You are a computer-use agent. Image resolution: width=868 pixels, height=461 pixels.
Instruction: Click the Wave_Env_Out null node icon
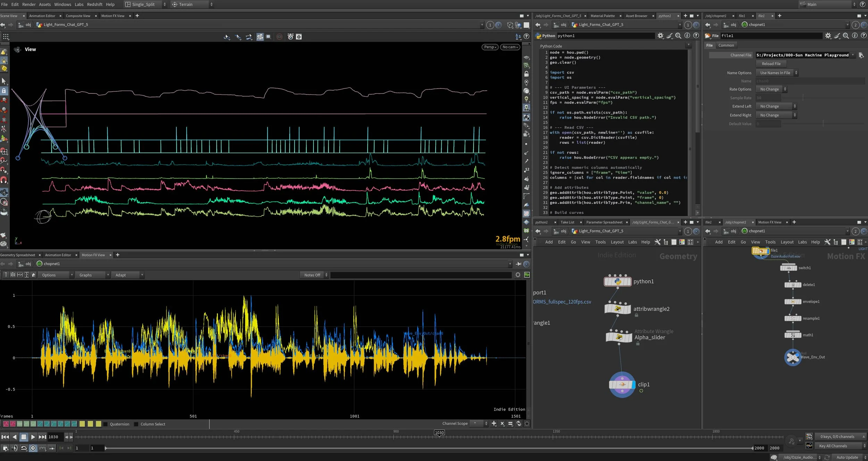tap(793, 357)
